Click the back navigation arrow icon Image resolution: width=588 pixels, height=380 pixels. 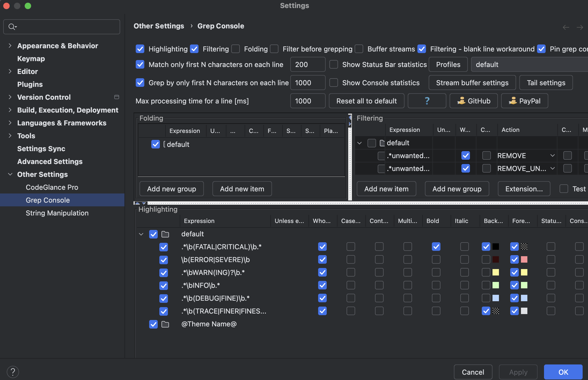(566, 27)
